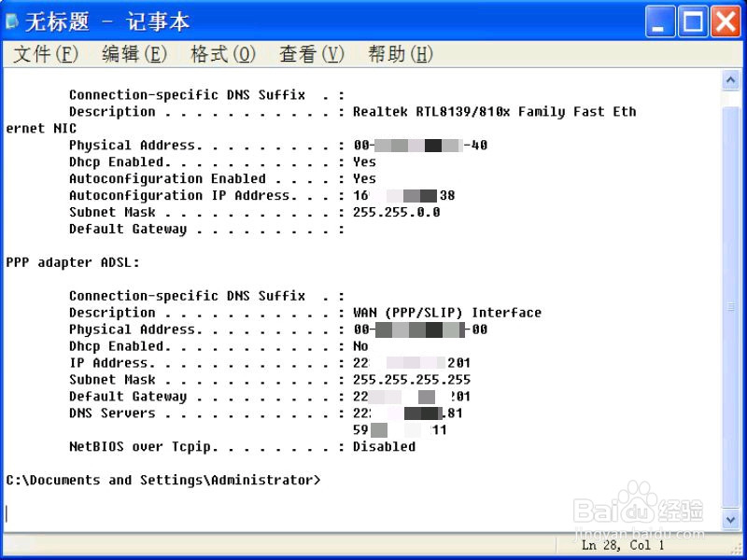Click 'Ln 28, Col 1' in status bar

point(623,546)
